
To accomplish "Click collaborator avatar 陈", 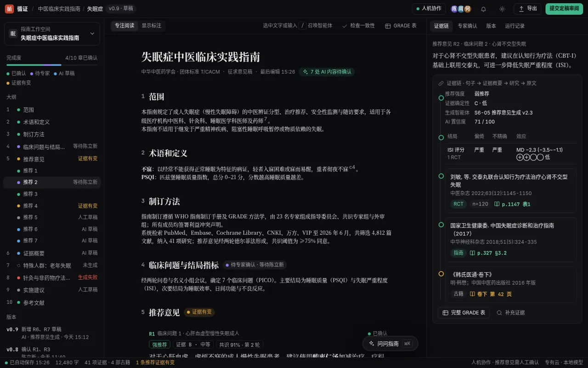I will 454,9.
